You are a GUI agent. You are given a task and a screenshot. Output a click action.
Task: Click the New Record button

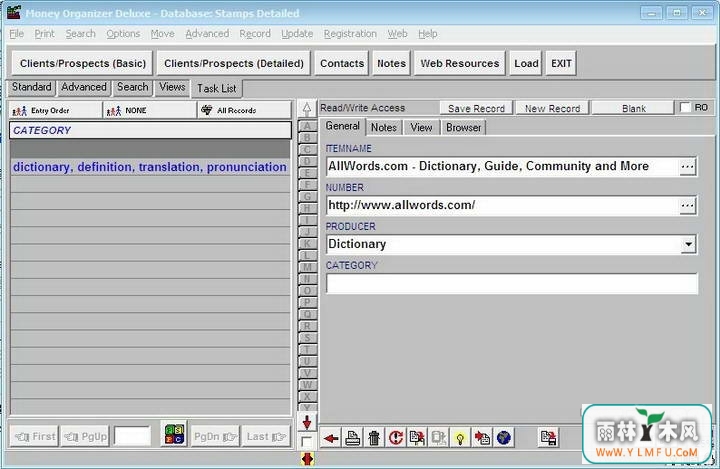552,108
